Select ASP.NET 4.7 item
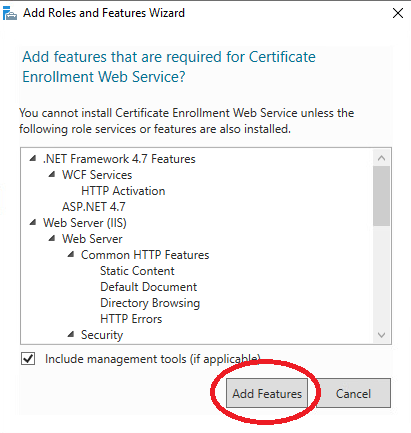The image size is (411, 433). click(x=94, y=207)
